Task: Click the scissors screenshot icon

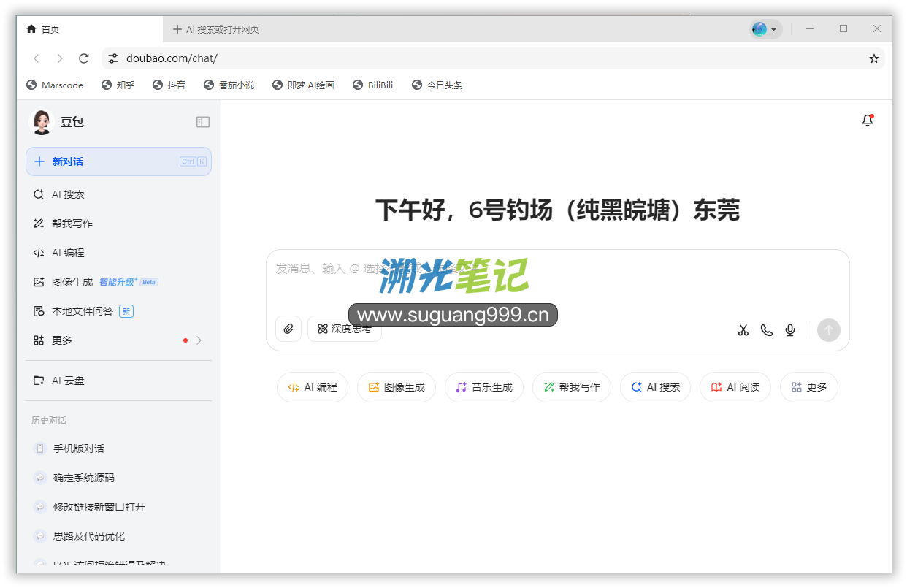Action: [x=743, y=330]
